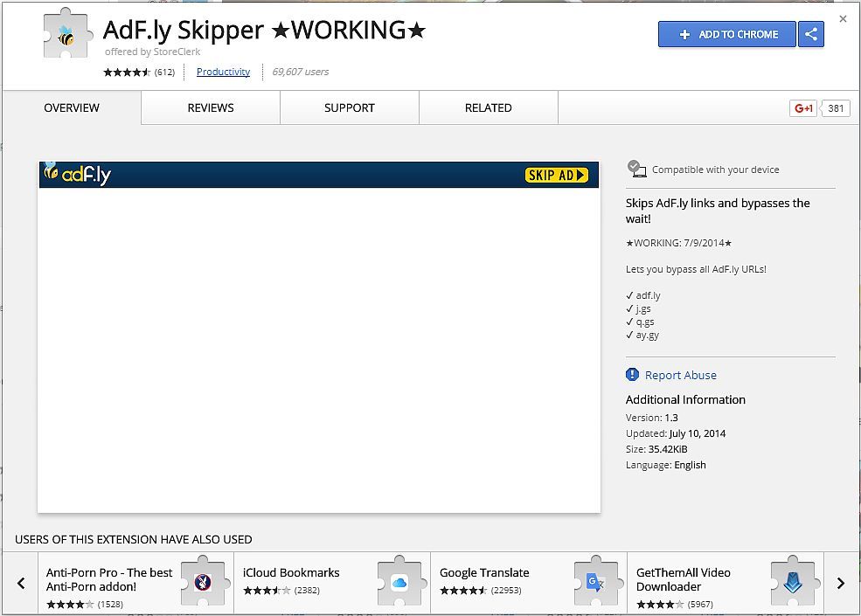Image resolution: width=861 pixels, height=616 pixels.
Task: Show previous related extensions with left arrow
Action: point(21,583)
